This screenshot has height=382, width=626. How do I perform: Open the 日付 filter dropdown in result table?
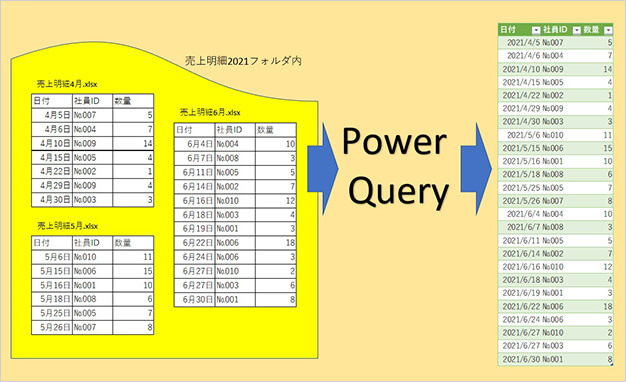coord(536,30)
